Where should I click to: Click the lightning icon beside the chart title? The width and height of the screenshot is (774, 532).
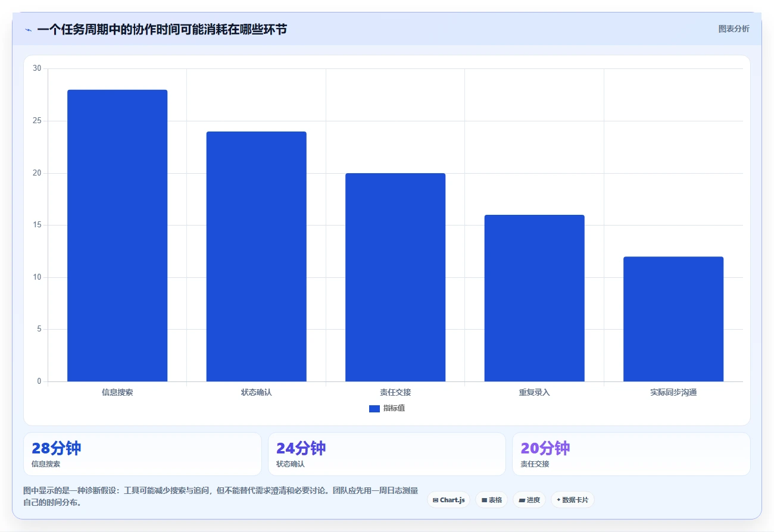[28, 30]
